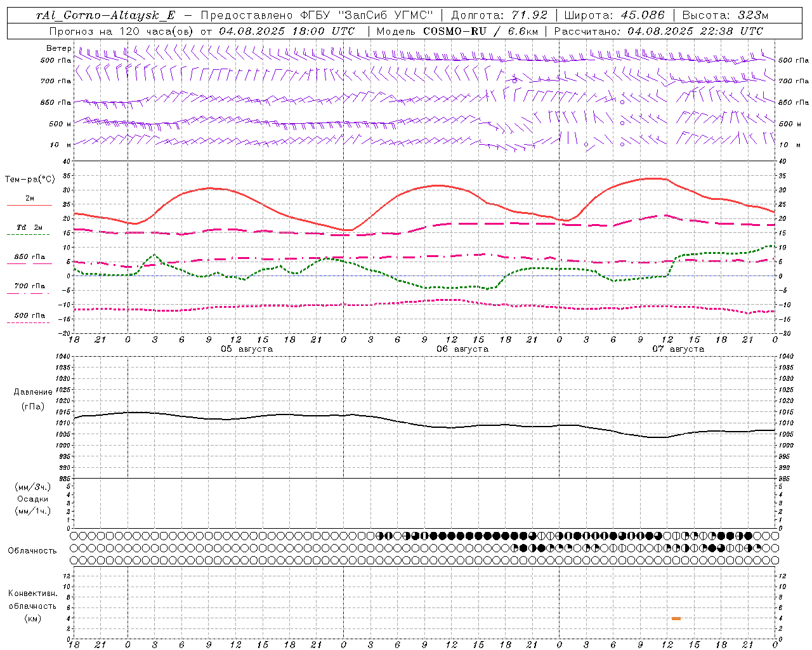Click the Осадки precipitation label
Screen dimensions: 812x650
coord(32,499)
